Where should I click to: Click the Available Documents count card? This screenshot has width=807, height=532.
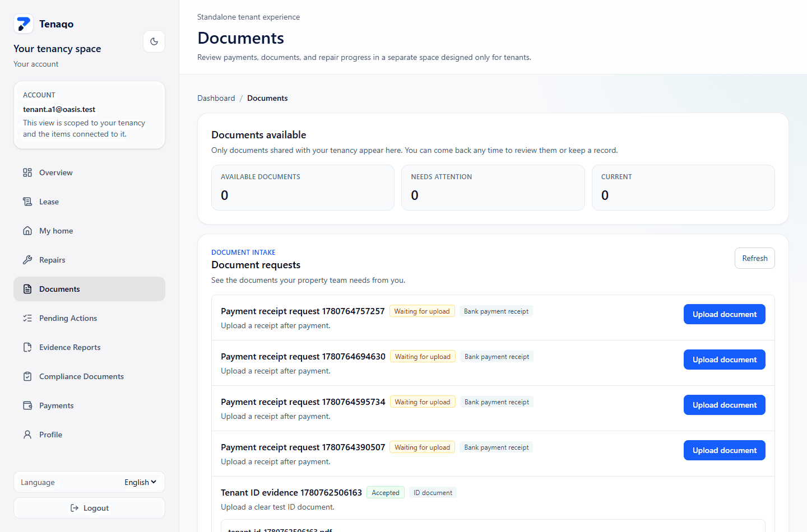coord(303,188)
